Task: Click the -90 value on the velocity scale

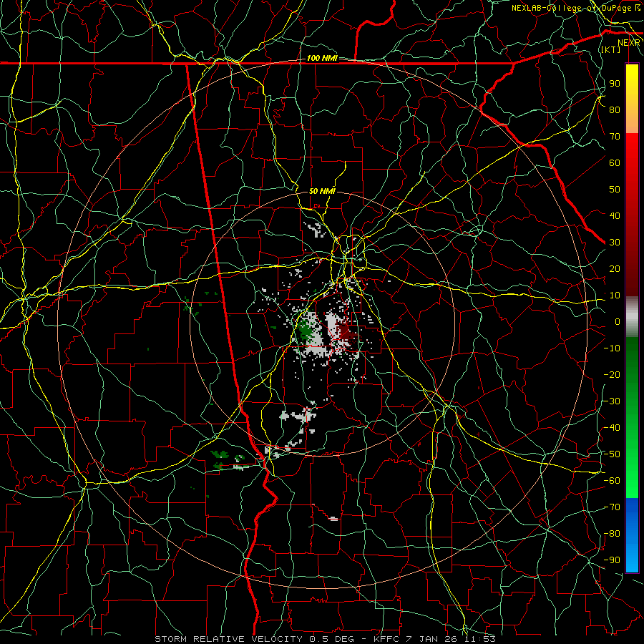Action: (612, 560)
